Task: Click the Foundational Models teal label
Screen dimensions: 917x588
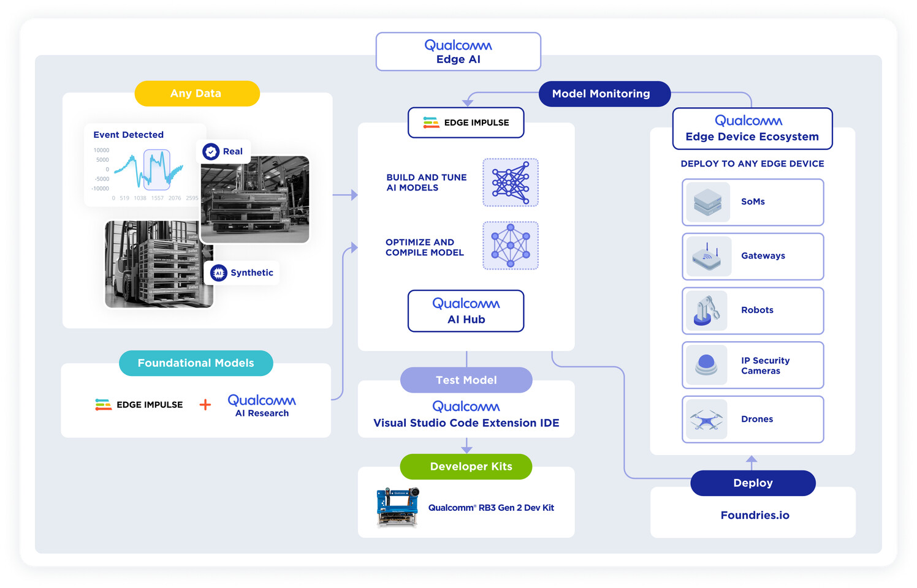Action: point(196,363)
